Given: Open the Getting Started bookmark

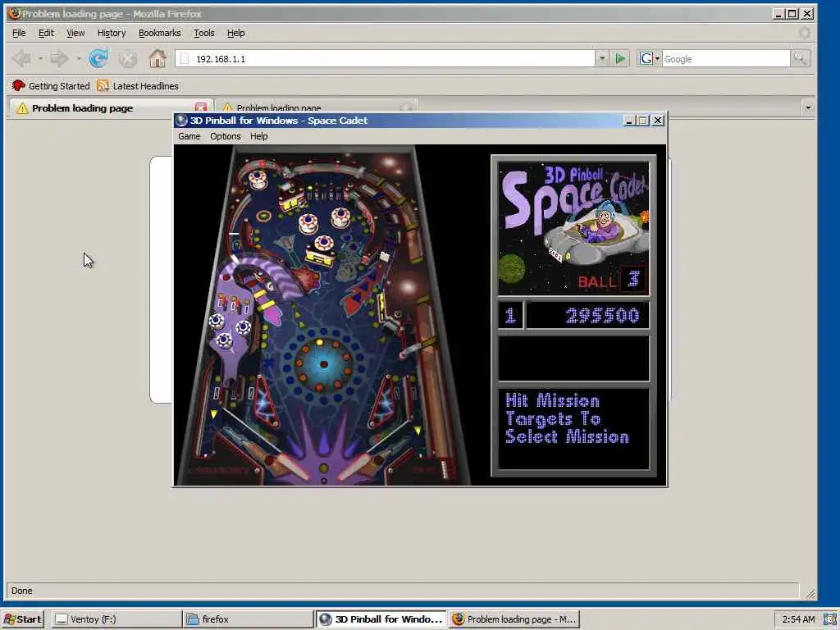Looking at the screenshot, I should [x=51, y=85].
